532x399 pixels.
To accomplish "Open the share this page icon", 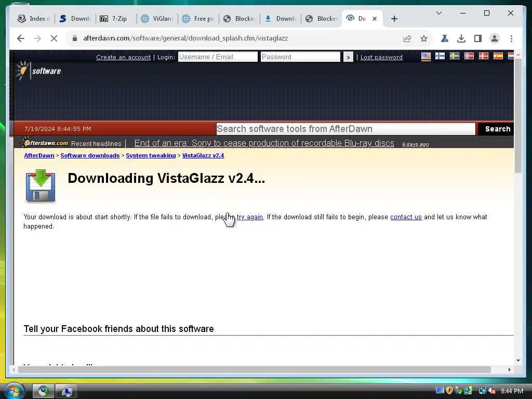I will point(407,38).
